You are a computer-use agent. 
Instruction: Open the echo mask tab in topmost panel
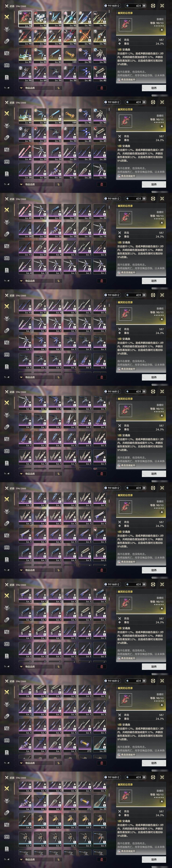click(7, 29)
